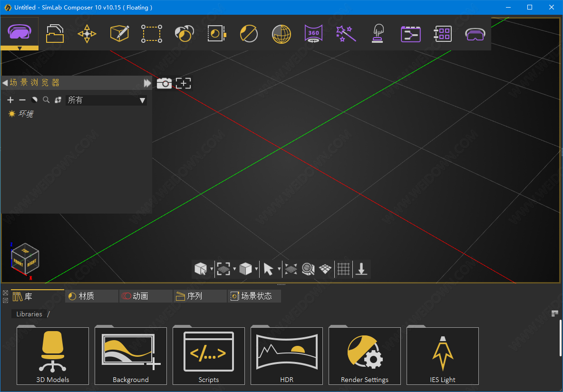Click the double-arrow expand button on scene browser
The height and width of the screenshot is (392, 563).
[147, 83]
